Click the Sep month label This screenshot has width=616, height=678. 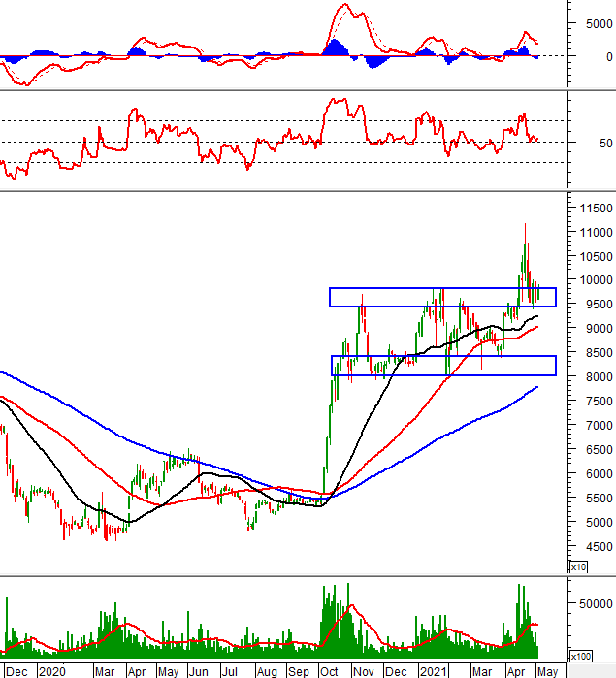pos(299,671)
